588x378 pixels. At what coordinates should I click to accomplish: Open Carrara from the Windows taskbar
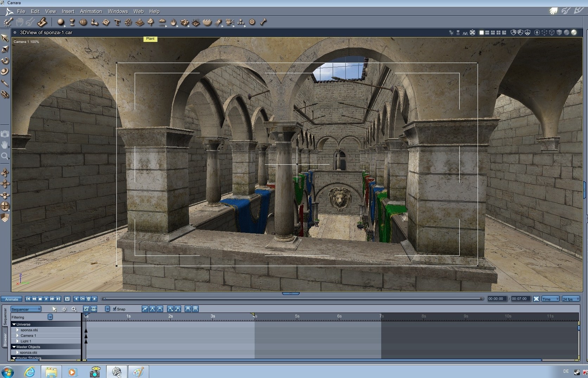(x=117, y=372)
